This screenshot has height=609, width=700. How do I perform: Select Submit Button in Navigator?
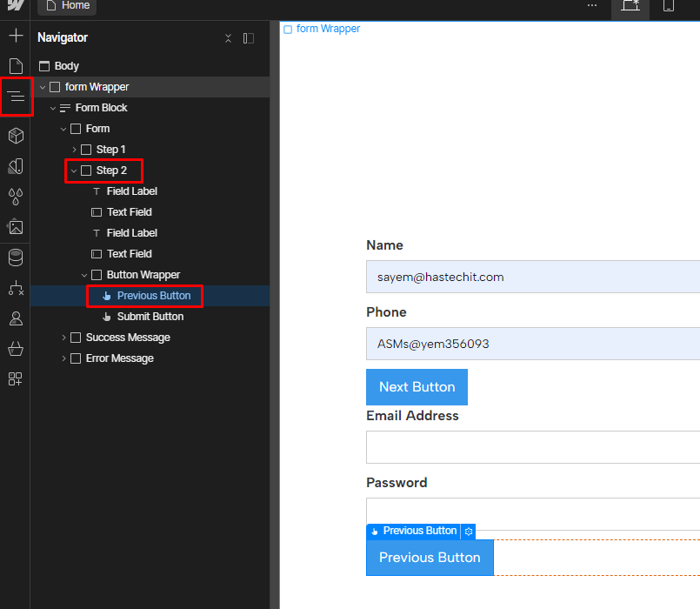pyautogui.click(x=150, y=317)
